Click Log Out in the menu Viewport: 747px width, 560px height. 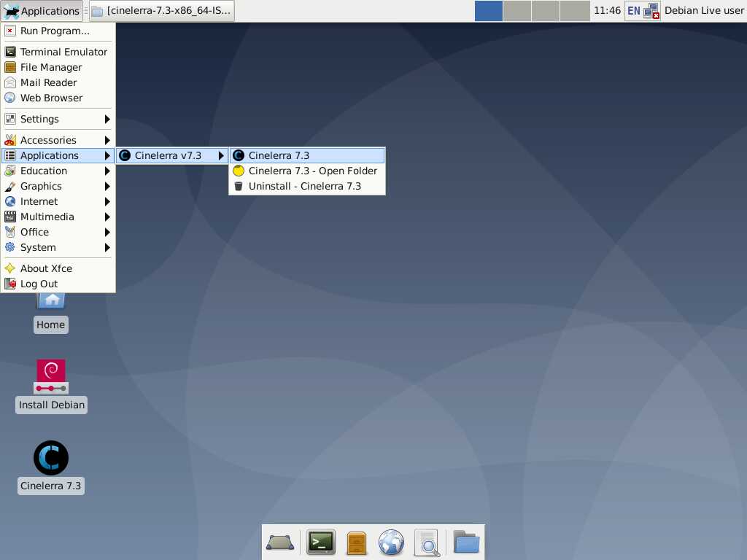tap(58, 284)
